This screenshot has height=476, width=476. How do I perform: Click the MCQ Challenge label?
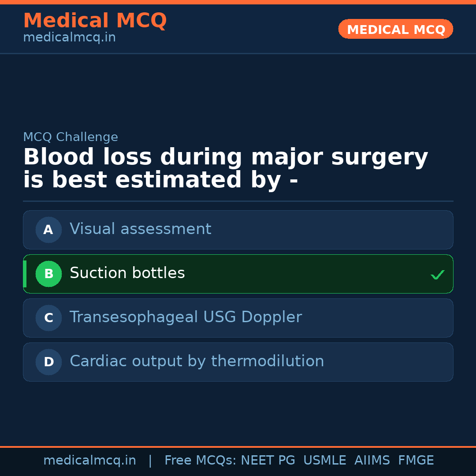click(71, 137)
